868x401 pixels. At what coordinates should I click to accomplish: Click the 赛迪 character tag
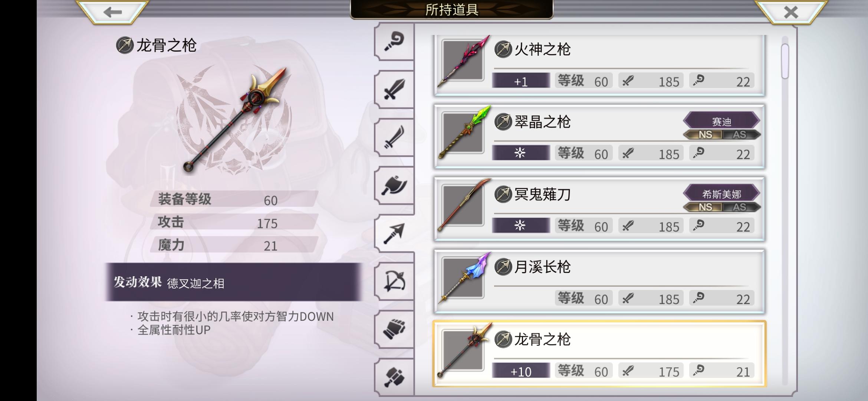(721, 121)
